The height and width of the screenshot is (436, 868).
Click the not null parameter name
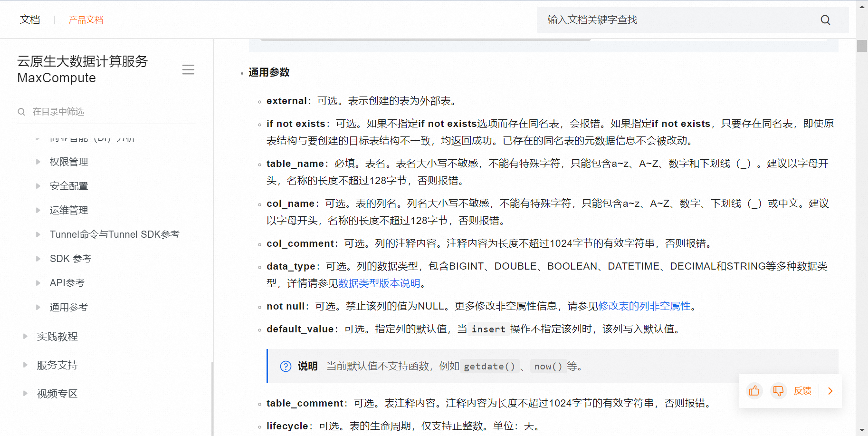click(x=286, y=306)
